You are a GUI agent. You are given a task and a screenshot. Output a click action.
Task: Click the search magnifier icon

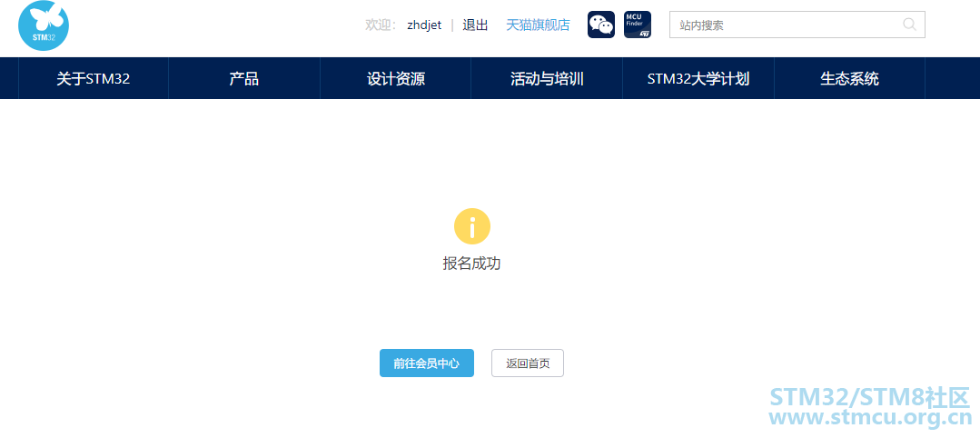coord(909,25)
